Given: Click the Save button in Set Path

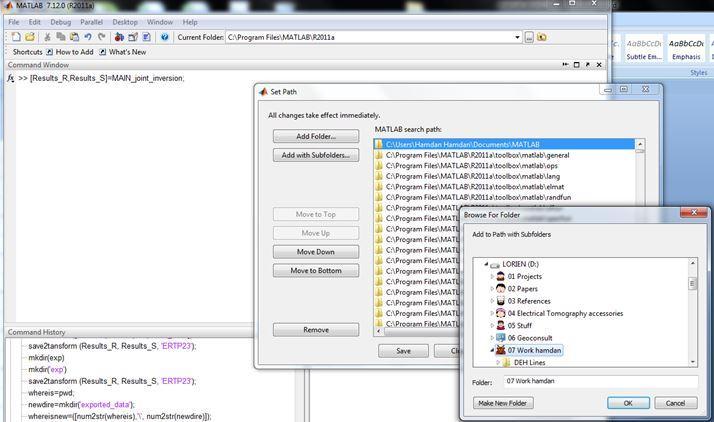Looking at the screenshot, I should [403, 351].
